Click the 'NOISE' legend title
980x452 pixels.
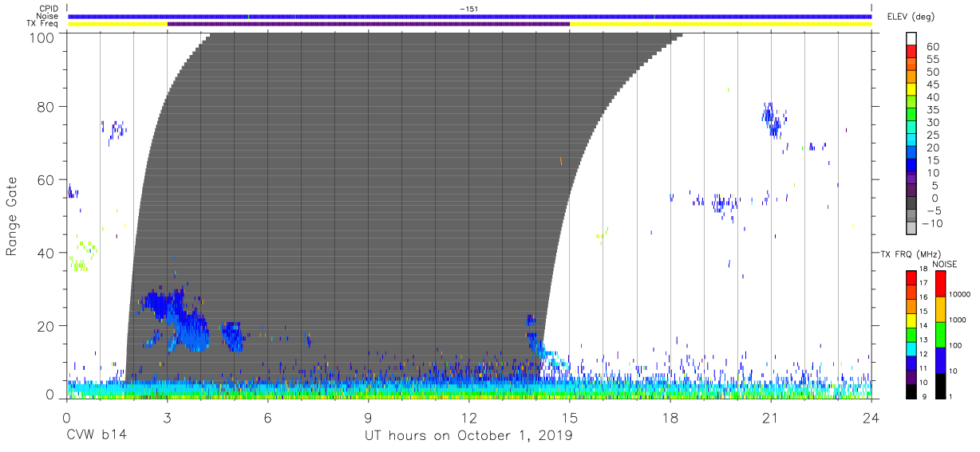point(943,263)
